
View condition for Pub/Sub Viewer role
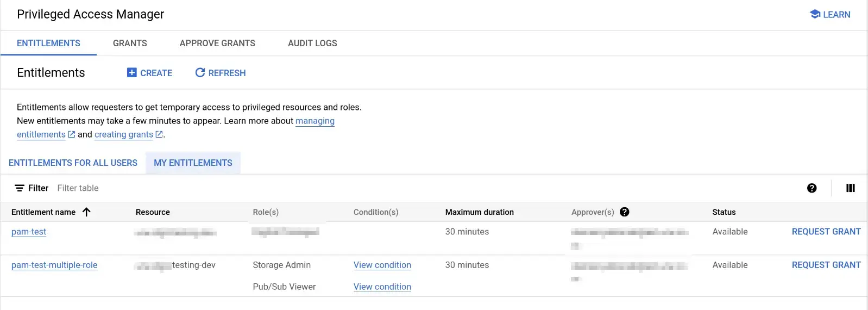(382, 287)
